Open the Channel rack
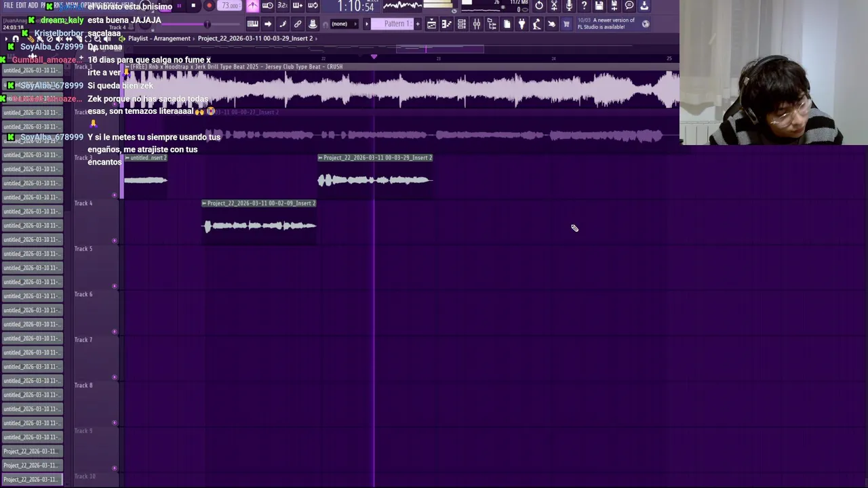 (x=462, y=24)
